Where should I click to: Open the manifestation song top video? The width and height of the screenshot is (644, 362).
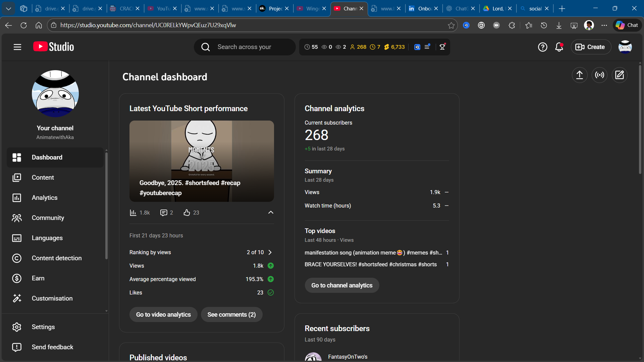pyautogui.click(x=373, y=253)
